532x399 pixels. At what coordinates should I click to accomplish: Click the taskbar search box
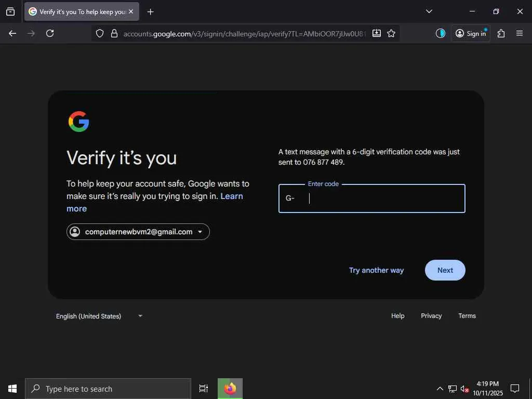(108, 389)
